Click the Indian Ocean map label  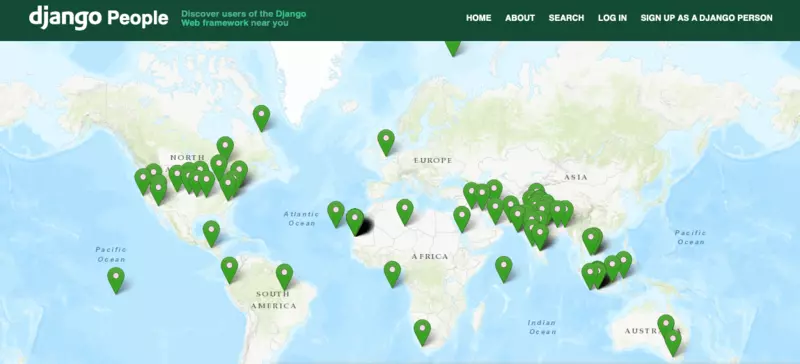pyautogui.click(x=542, y=327)
